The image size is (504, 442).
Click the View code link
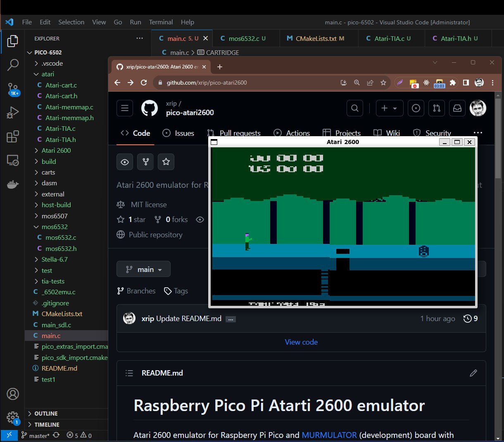click(x=301, y=342)
